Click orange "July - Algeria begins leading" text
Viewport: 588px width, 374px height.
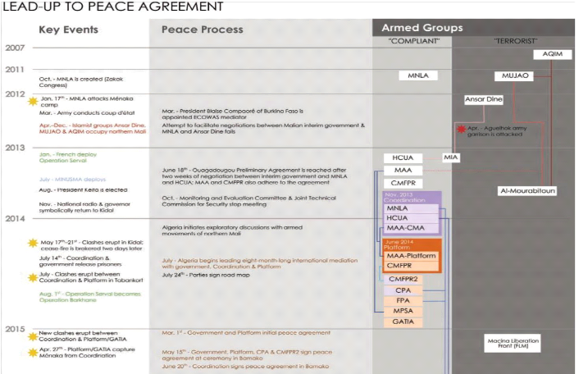click(260, 263)
